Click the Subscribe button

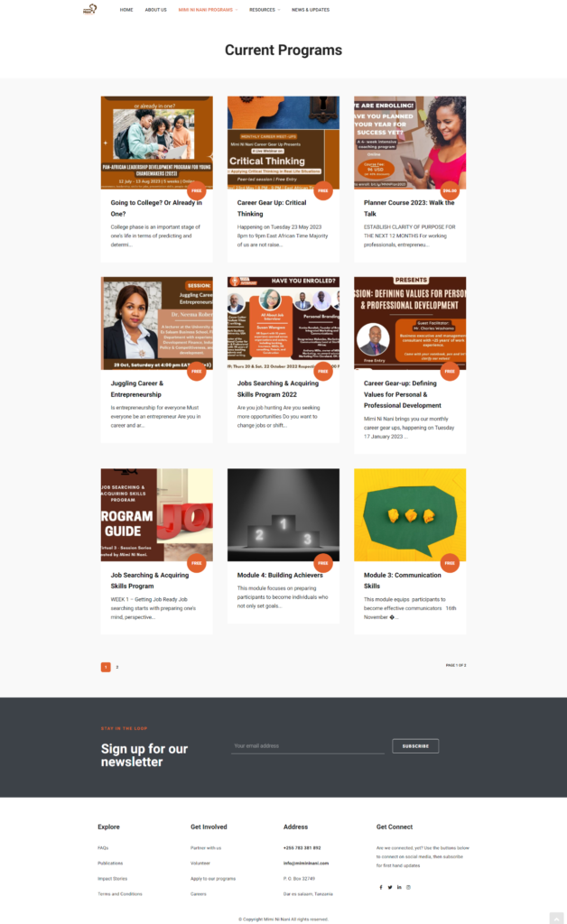point(415,746)
